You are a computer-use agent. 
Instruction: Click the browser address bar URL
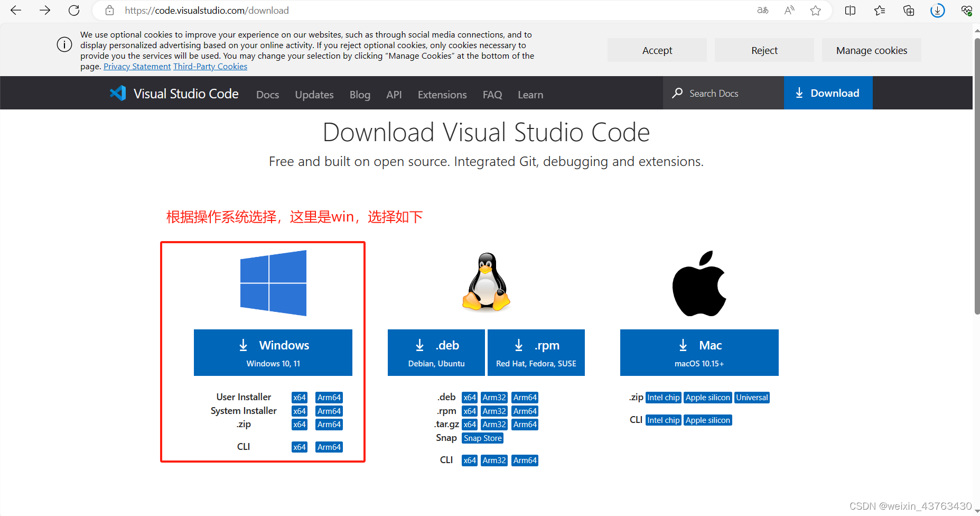[207, 10]
